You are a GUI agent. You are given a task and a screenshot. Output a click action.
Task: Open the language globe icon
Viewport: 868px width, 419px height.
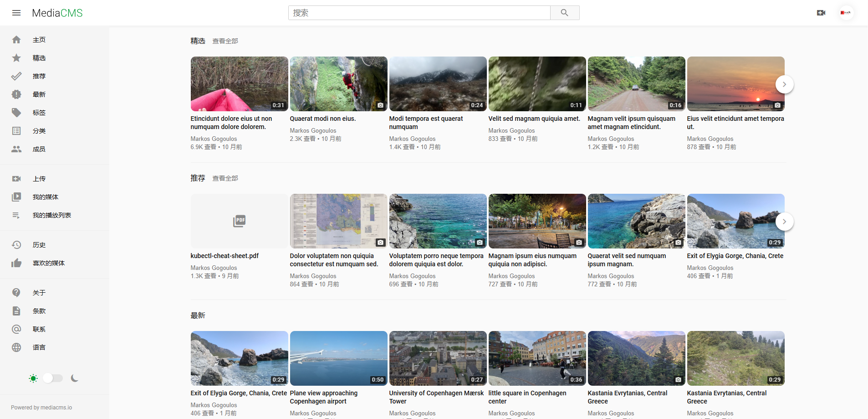click(16, 347)
